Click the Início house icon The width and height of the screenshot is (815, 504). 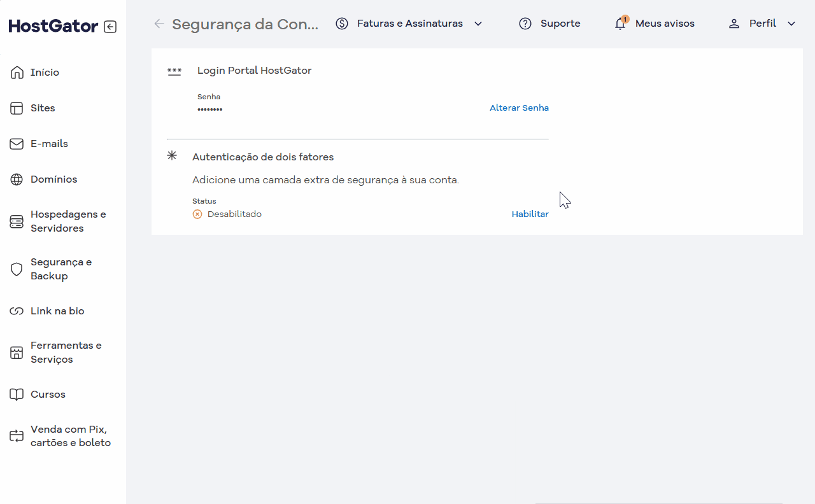pos(17,73)
